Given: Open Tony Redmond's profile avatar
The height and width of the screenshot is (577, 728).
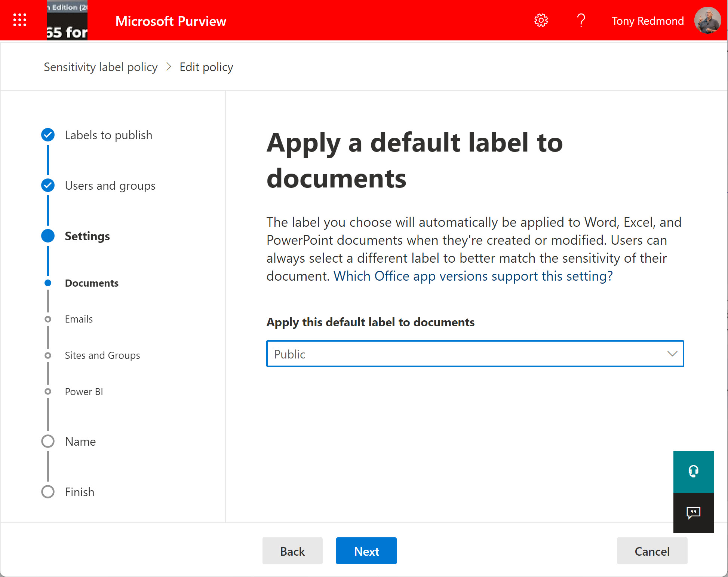Looking at the screenshot, I should 707,21.
